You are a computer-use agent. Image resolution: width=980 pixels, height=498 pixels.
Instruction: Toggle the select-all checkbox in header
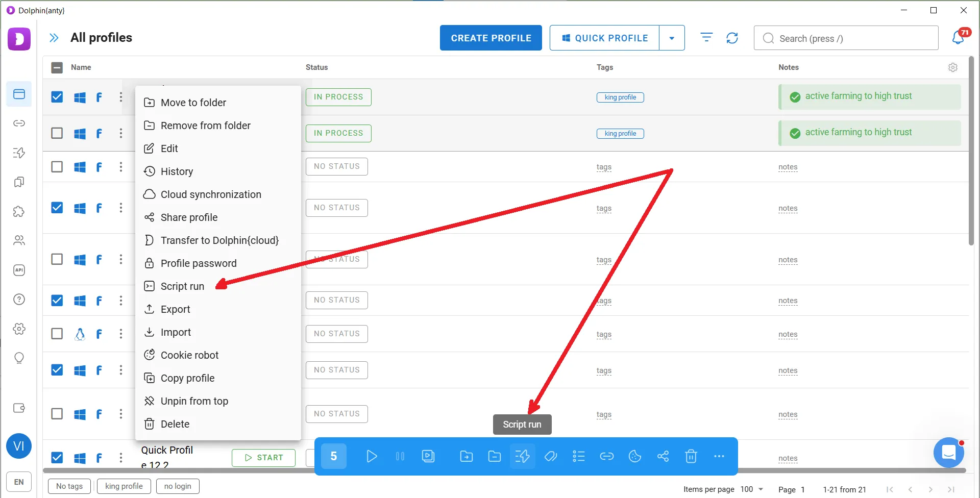[57, 67]
